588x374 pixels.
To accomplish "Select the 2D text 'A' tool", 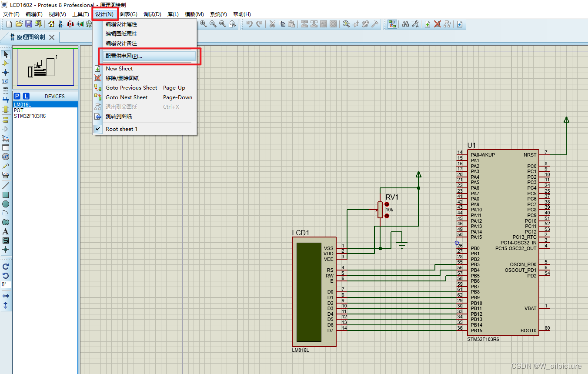I will point(6,231).
